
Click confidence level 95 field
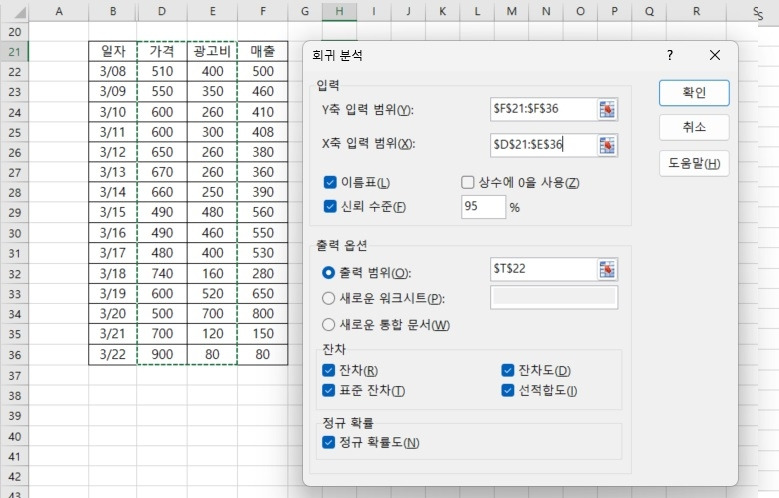click(483, 207)
